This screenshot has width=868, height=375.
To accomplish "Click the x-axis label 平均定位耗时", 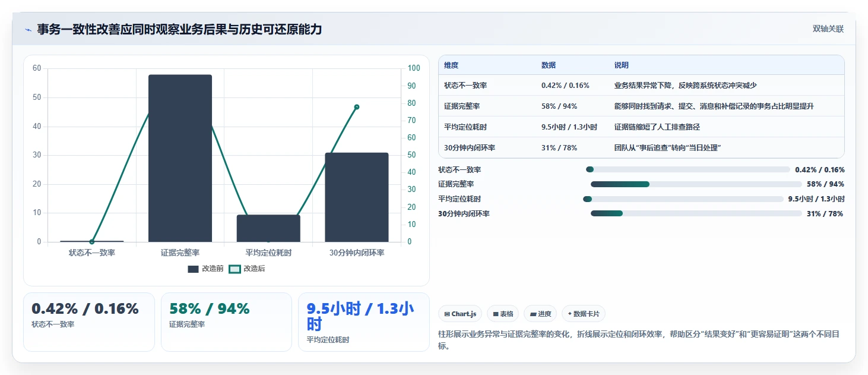I will pyautogui.click(x=268, y=253).
